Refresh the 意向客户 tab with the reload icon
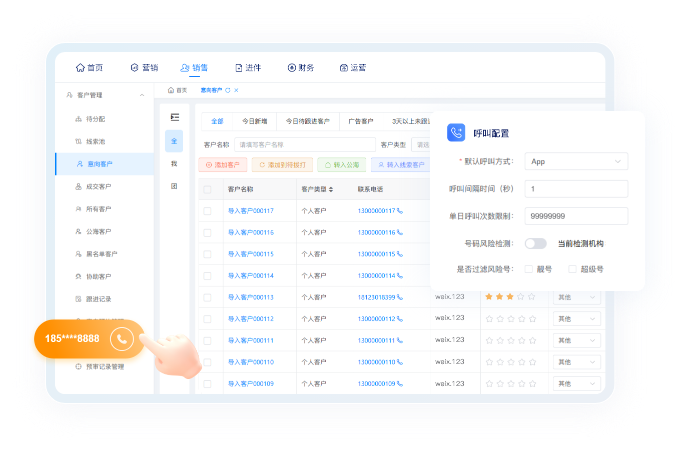 click(x=228, y=90)
